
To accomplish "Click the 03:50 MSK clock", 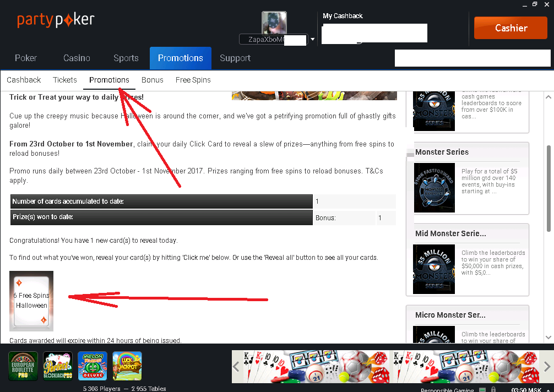I will (526, 390).
